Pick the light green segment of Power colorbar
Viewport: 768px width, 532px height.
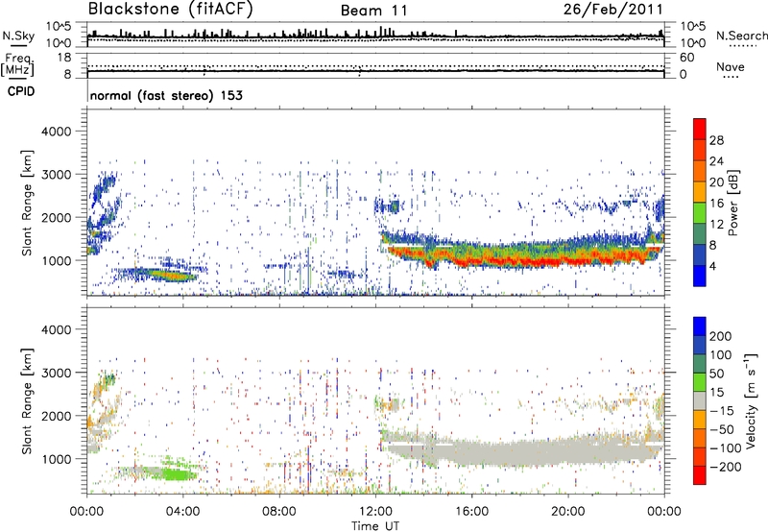[700, 213]
